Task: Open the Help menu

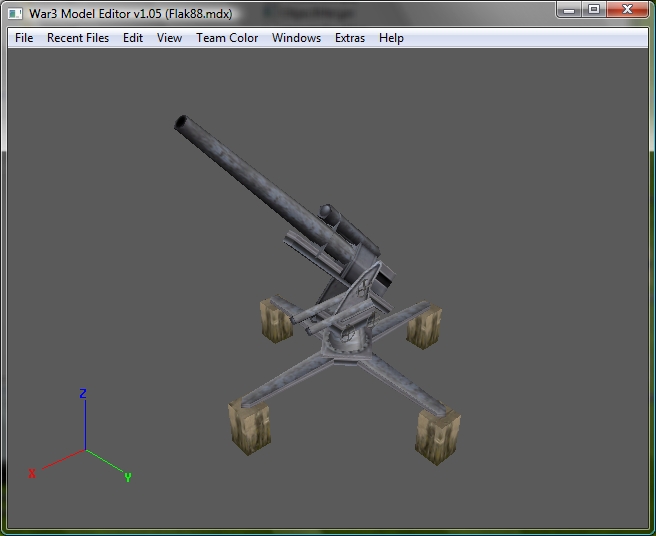Action: point(391,38)
